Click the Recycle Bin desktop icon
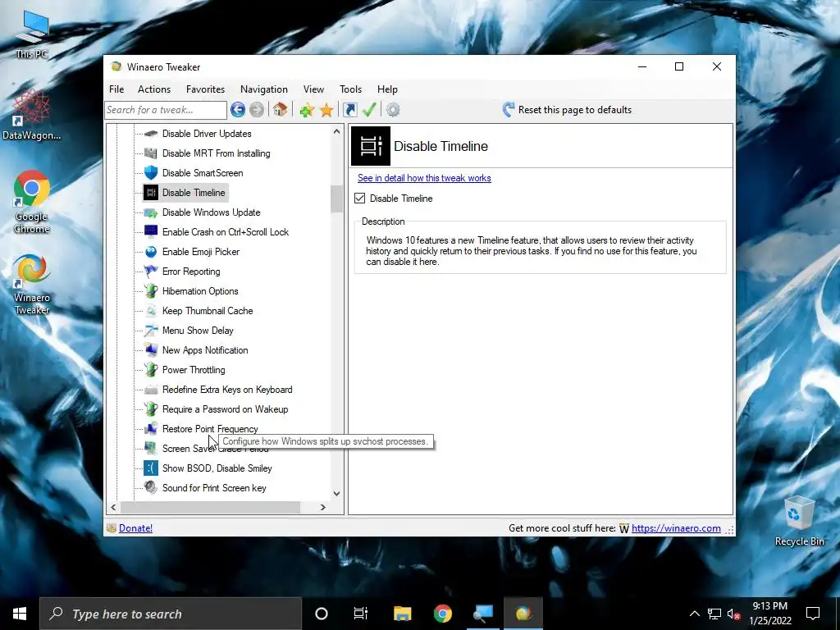 799,521
